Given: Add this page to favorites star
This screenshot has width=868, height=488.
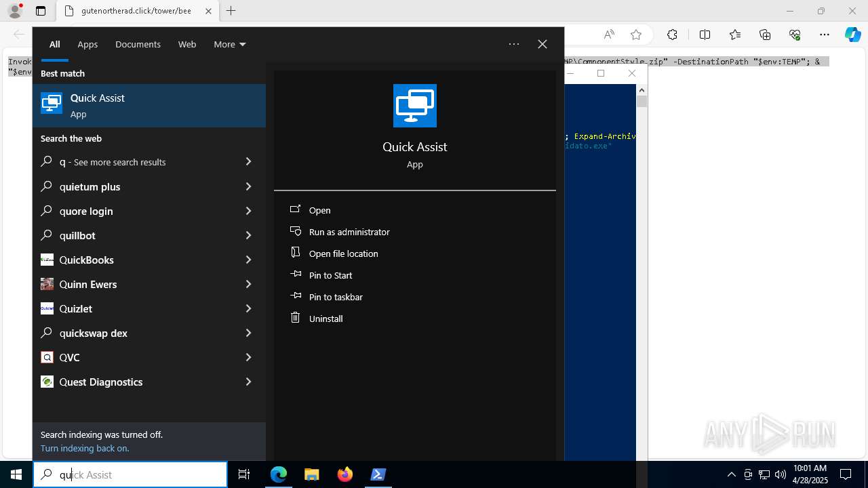Looking at the screenshot, I should (635, 35).
